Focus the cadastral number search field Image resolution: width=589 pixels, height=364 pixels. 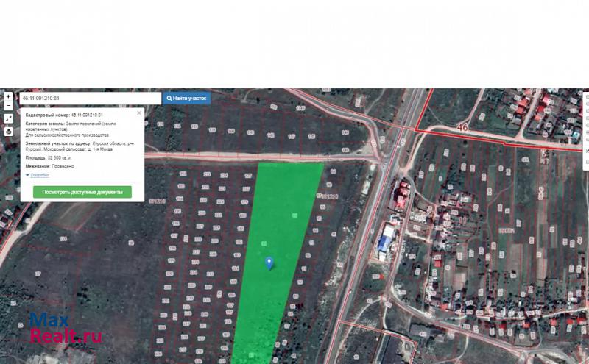pyautogui.click(x=88, y=98)
